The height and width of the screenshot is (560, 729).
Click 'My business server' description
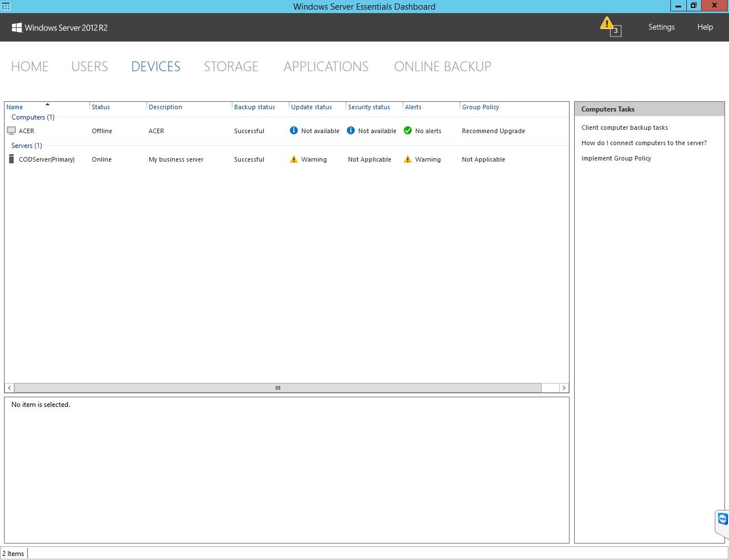tap(176, 159)
